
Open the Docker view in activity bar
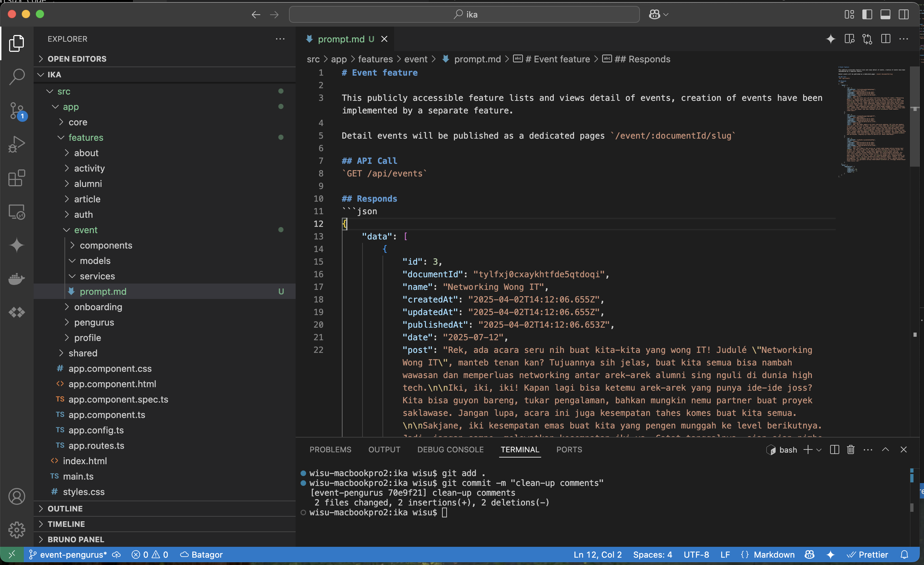(x=16, y=279)
